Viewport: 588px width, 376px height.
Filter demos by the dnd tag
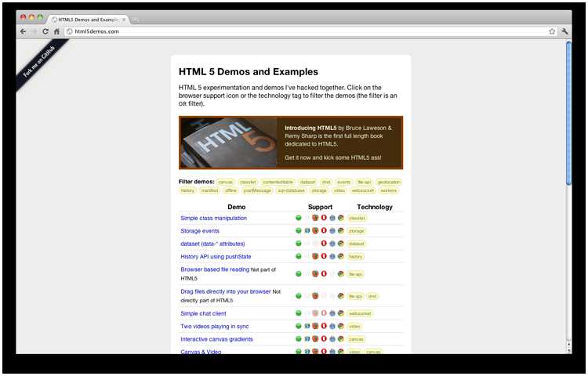pyautogui.click(x=326, y=182)
